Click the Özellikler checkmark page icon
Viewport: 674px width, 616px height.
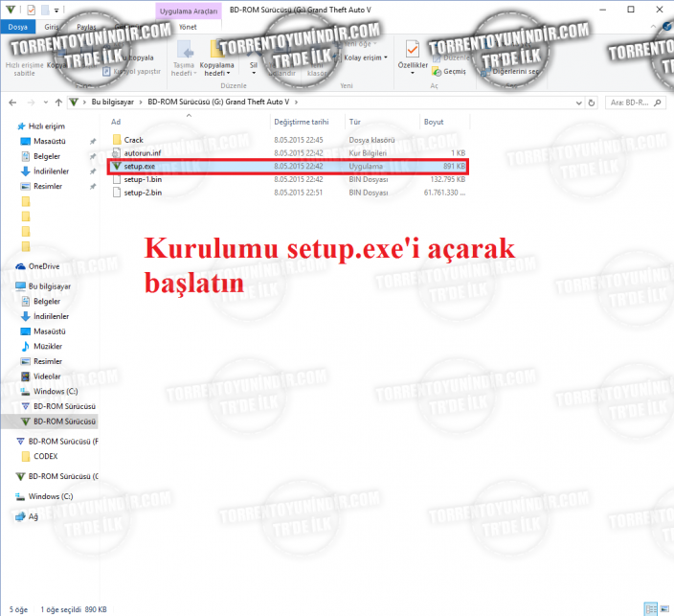tap(413, 49)
